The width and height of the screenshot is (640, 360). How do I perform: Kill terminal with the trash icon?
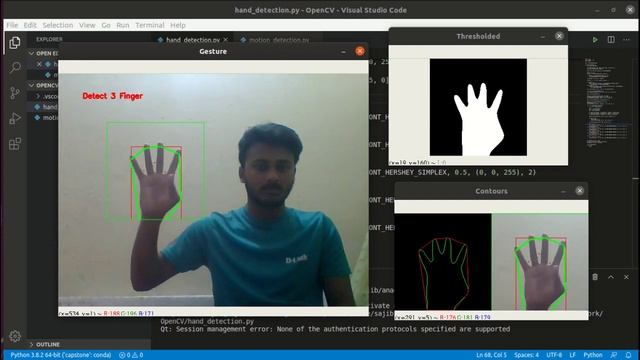(595, 277)
